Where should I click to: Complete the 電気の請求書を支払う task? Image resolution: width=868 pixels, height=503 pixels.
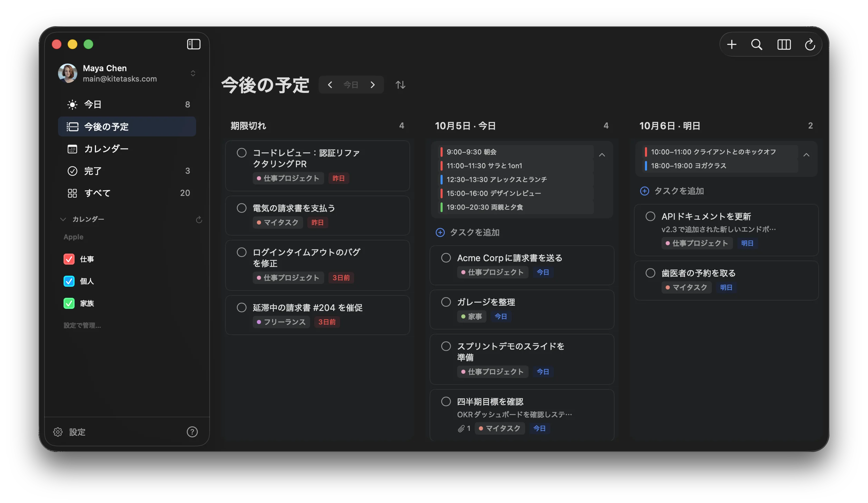point(241,208)
